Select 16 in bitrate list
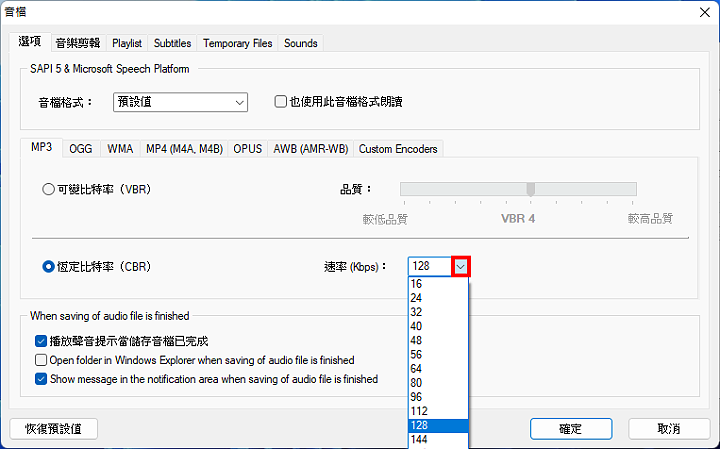Viewport: 720px width, 449px height. 438,284
